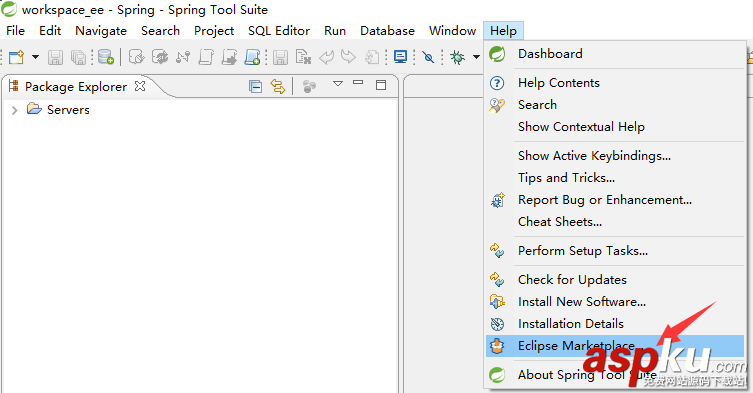Click the blue scroll with green plus icon
This screenshot has height=393, width=753.
click(253, 57)
